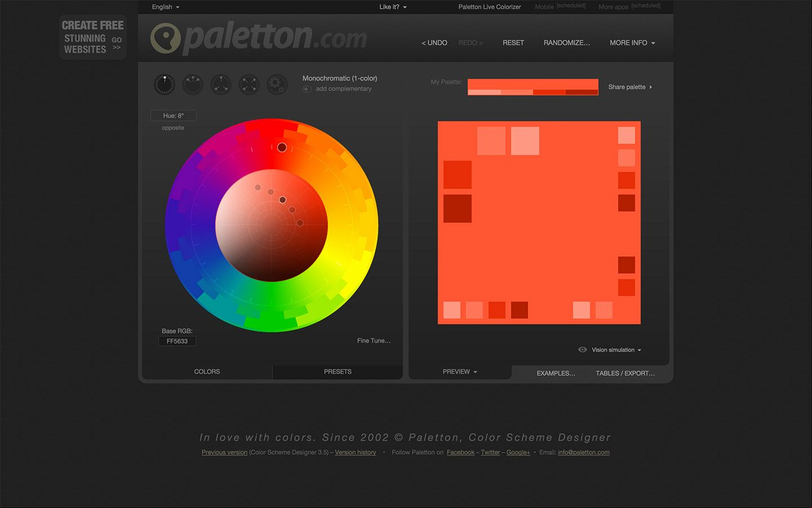Open the TABLES / EXPORT tab
Image resolution: width=812 pixels, height=508 pixels.
click(625, 373)
